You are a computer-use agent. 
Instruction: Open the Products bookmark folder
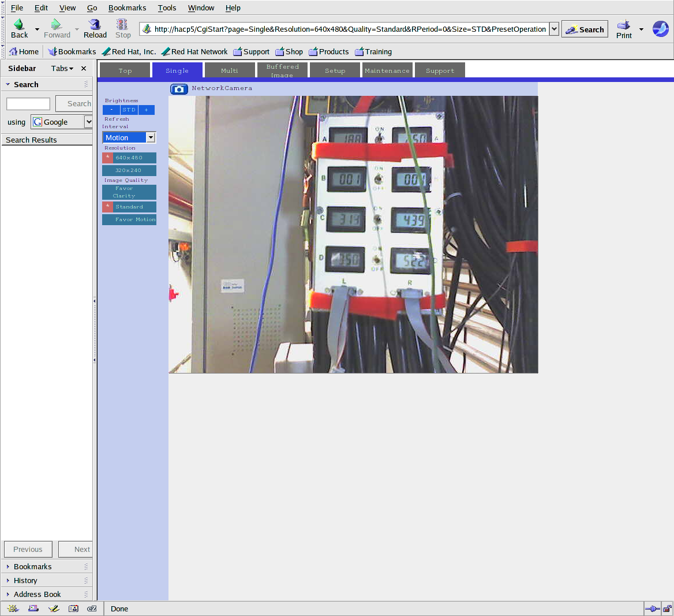pyautogui.click(x=329, y=51)
